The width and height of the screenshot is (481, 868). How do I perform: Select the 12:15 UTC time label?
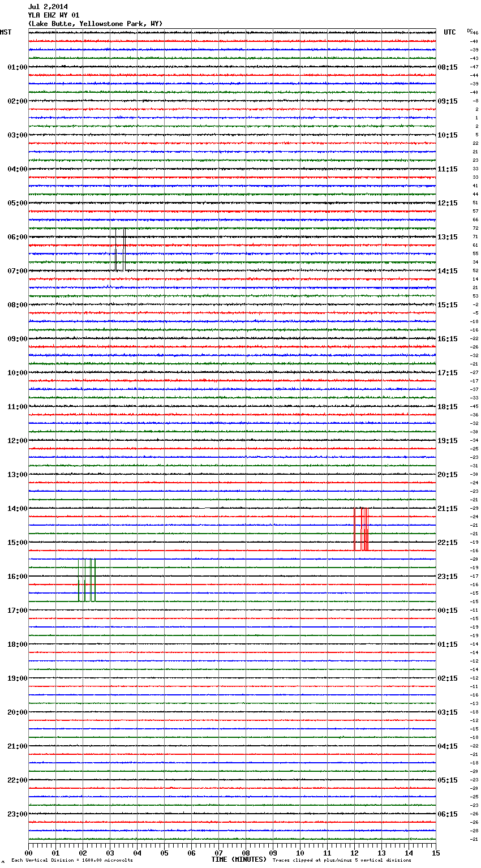pos(448,203)
